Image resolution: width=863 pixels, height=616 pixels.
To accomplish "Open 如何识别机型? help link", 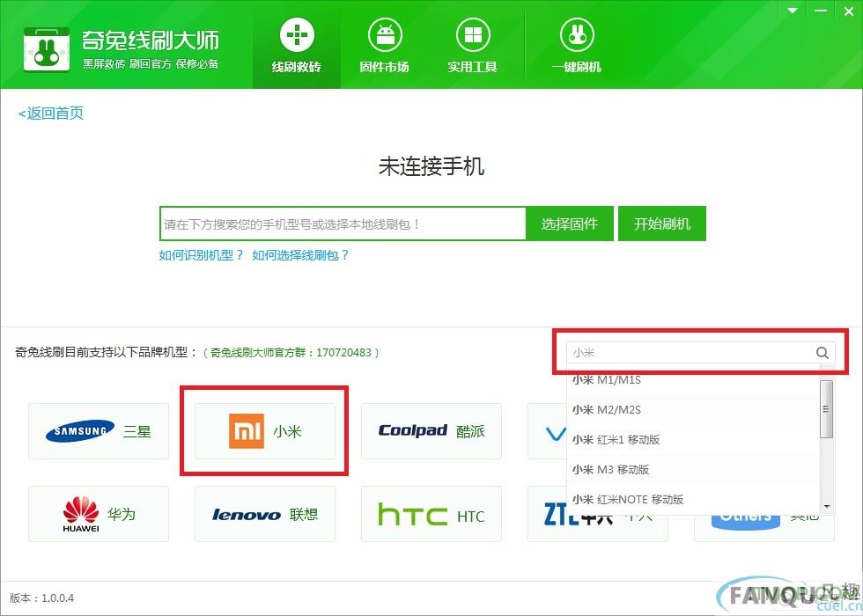I will (x=201, y=255).
